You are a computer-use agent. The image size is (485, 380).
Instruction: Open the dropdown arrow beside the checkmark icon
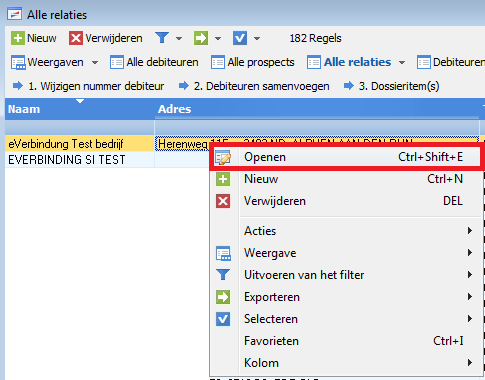click(x=257, y=38)
